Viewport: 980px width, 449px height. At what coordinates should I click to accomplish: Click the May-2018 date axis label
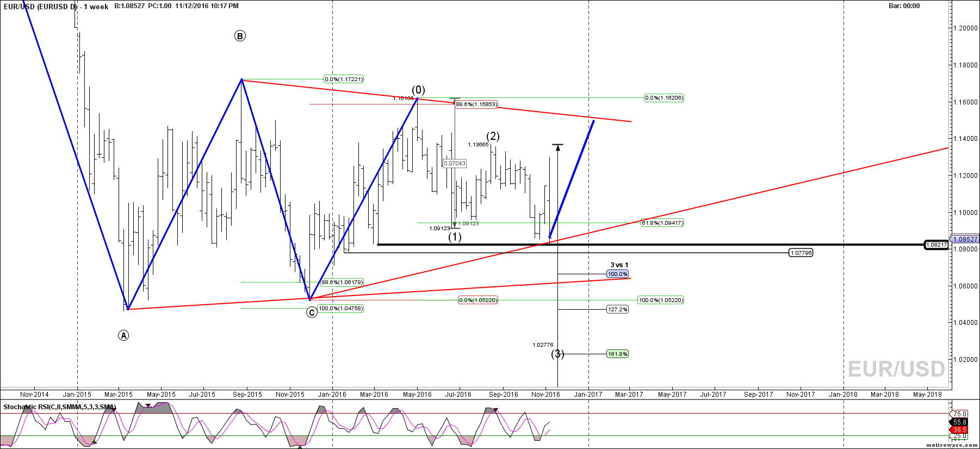[927, 395]
